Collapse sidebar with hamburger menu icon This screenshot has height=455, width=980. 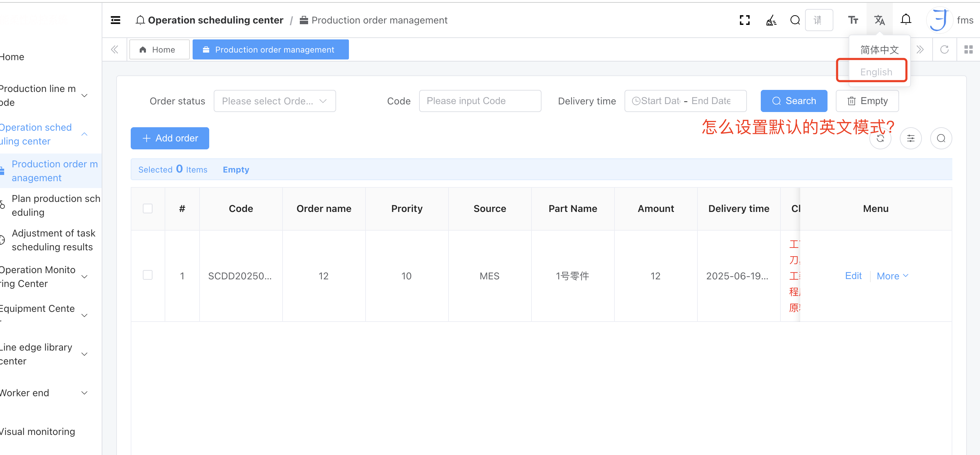tap(115, 20)
